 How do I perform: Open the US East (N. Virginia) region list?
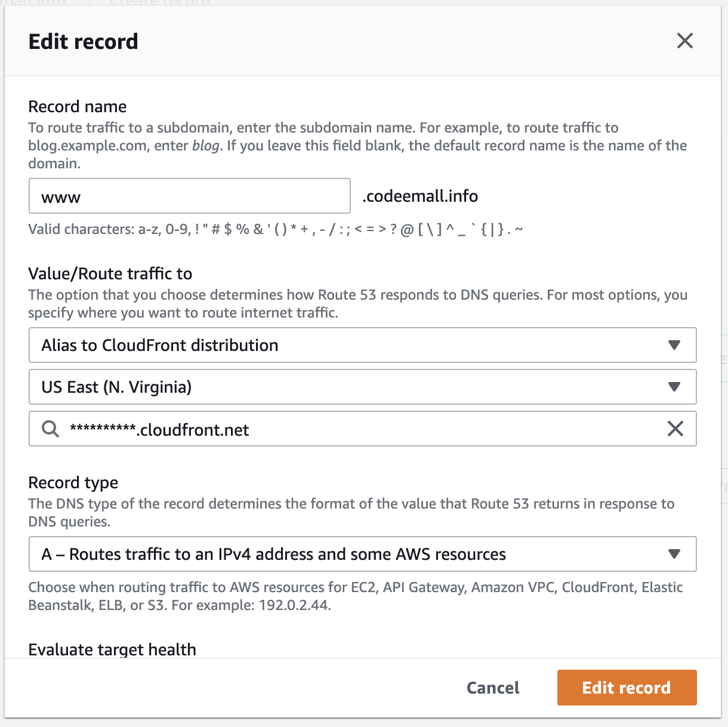363,387
